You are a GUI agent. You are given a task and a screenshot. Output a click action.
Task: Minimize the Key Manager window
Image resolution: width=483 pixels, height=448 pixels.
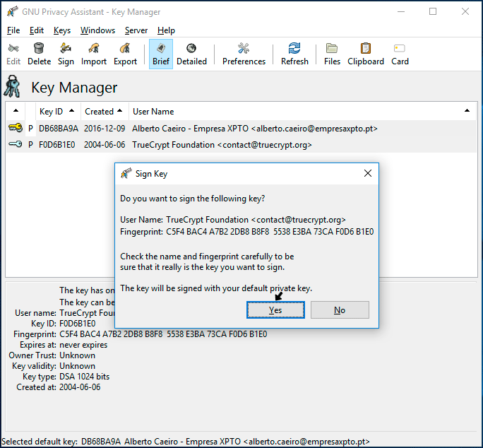[x=401, y=11]
